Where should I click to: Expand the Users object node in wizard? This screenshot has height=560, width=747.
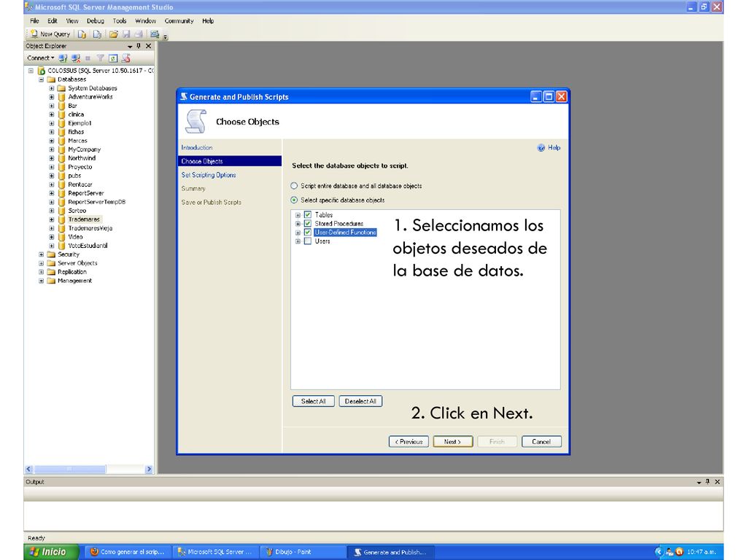(298, 241)
